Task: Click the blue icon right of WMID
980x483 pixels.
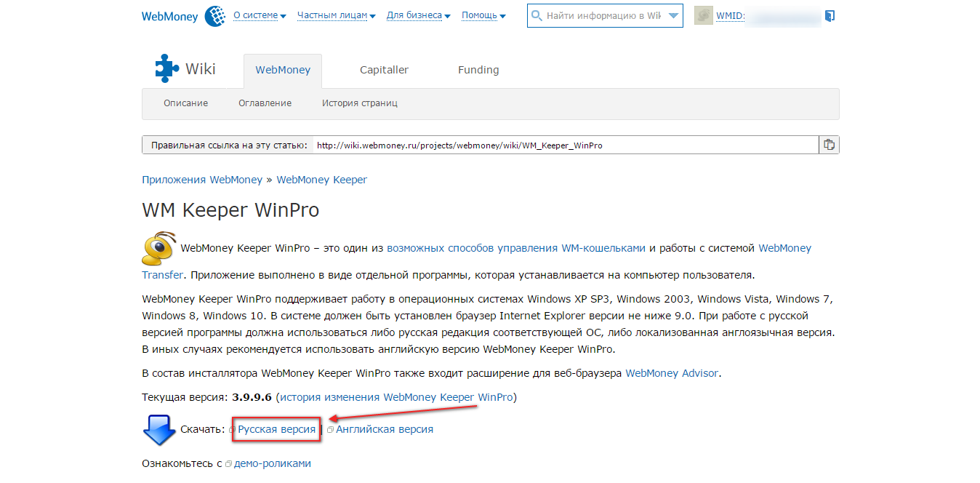Action: click(x=830, y=15)
